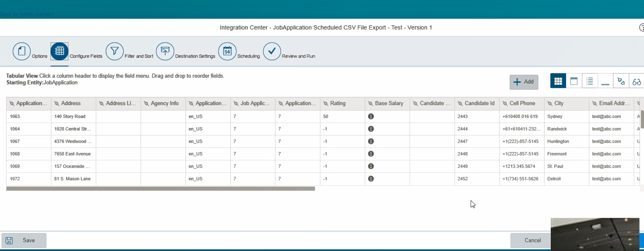
Task: Click the Base Salary warning icon for row 1067
Action: [x=371, y=141]
